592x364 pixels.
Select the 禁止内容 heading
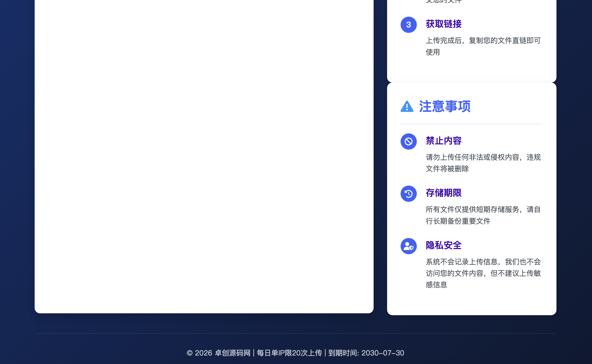(444, 141)
